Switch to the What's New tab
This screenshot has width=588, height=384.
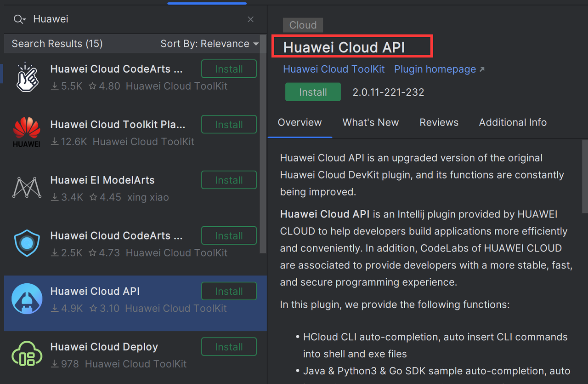coord(370,122)
